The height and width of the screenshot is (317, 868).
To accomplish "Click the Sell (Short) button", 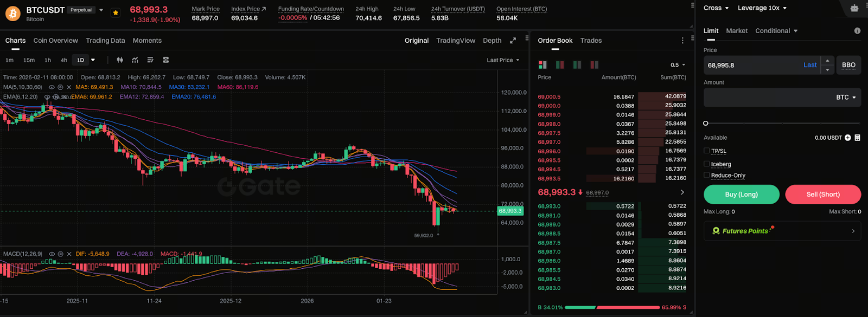I will 823,195.
